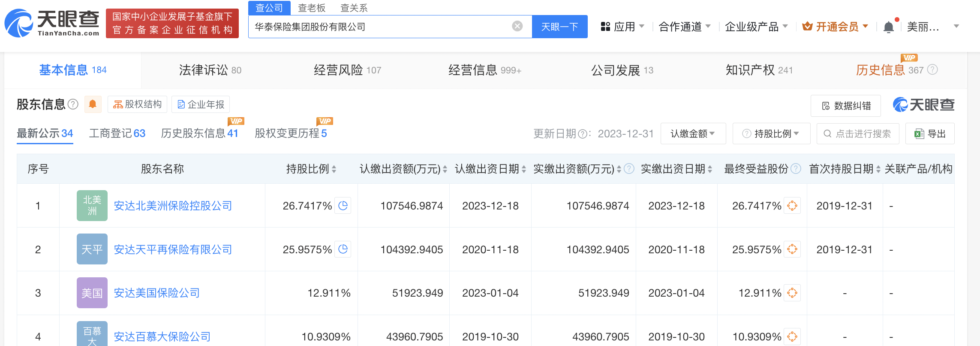
Task: Click beneficiary chain icon for 25.9575%
Action: tap(792, 249)
